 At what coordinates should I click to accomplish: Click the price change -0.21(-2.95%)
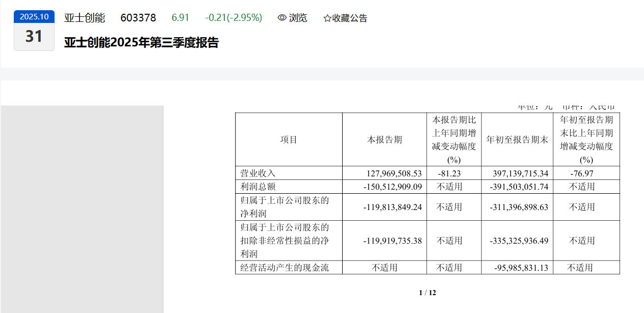(x=234, y=18)
